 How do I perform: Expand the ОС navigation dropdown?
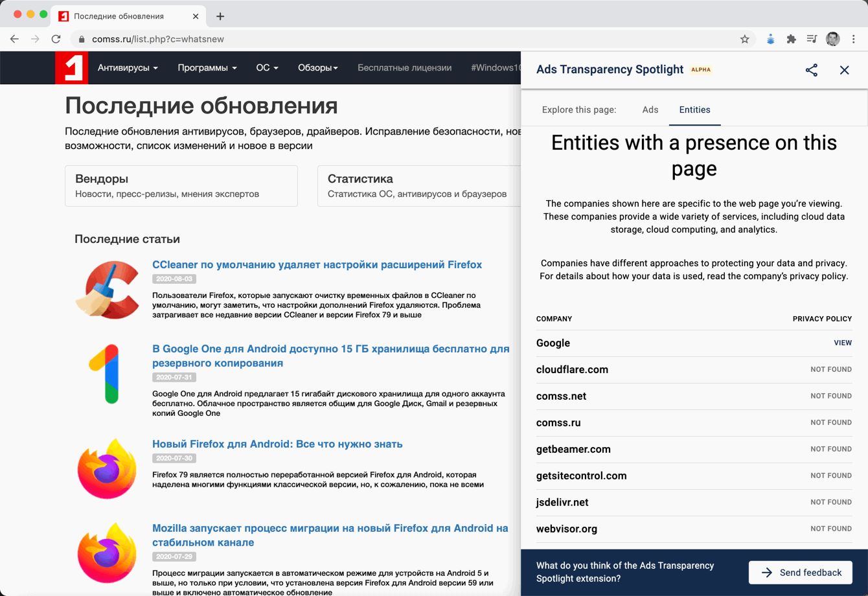point(266,67)
